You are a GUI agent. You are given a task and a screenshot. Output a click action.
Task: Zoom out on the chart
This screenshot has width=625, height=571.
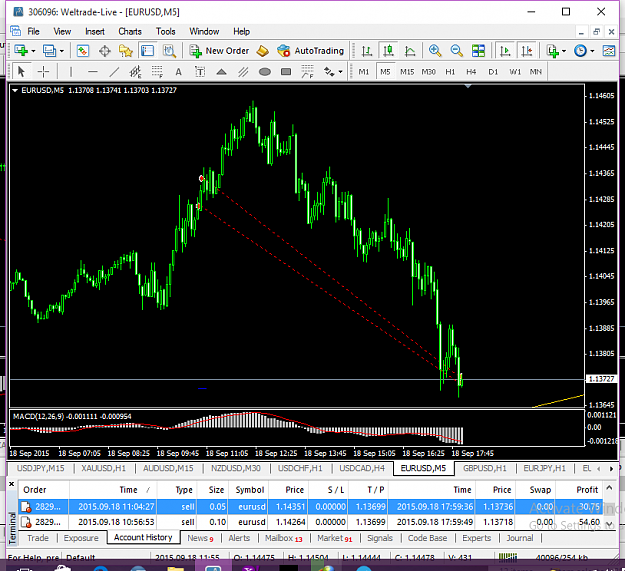point(456,51)
